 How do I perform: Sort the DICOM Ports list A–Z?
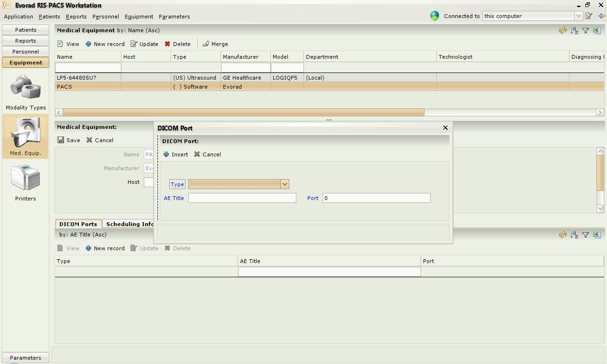[574, 235]
